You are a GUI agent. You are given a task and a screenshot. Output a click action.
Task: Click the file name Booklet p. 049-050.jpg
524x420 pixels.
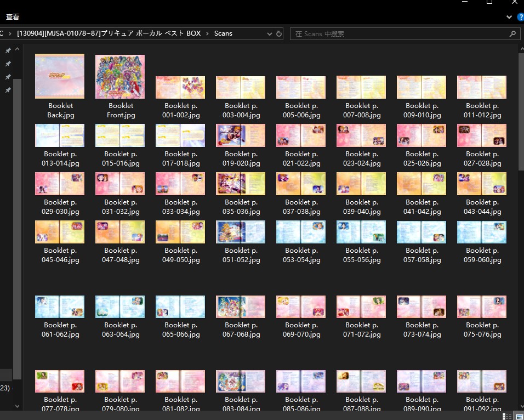pyautogui.click(x=181, y=255)
